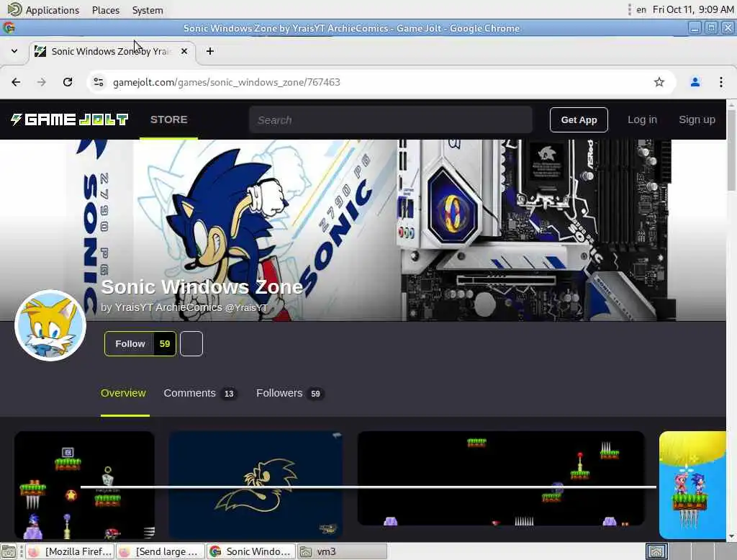Click the URL in the address bar
This screenshot has height=560, width=737.
227,82
